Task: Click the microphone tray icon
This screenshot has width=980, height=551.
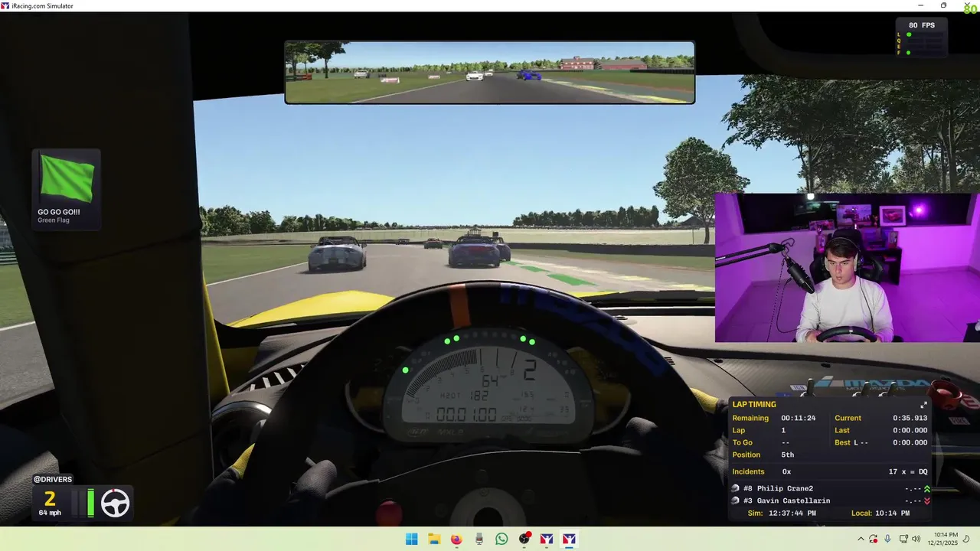Action: click(x=887, y=539)
